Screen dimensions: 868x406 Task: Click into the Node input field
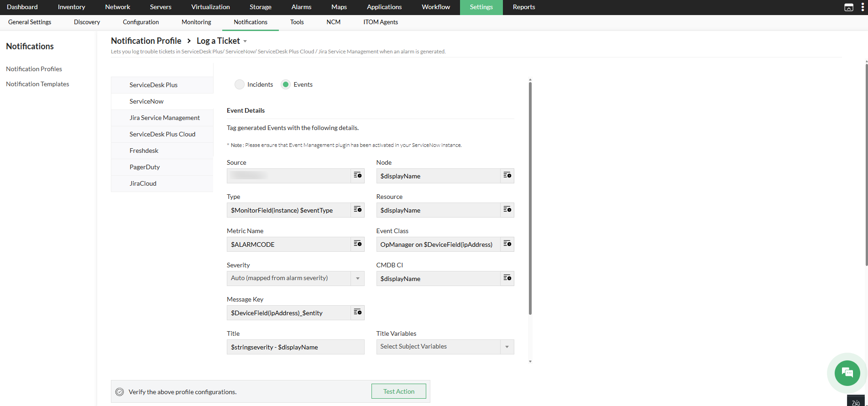tap(438, 176)
